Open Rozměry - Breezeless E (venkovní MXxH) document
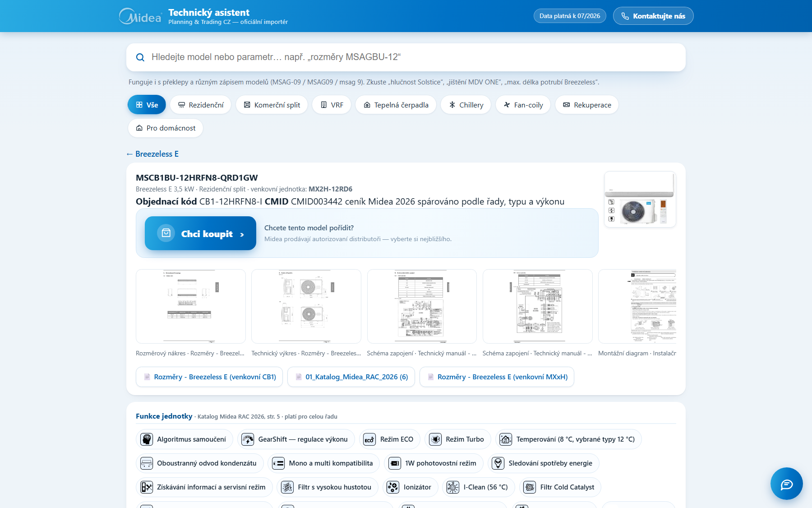Viewport: 812px width, 508px height. point(497,377)
